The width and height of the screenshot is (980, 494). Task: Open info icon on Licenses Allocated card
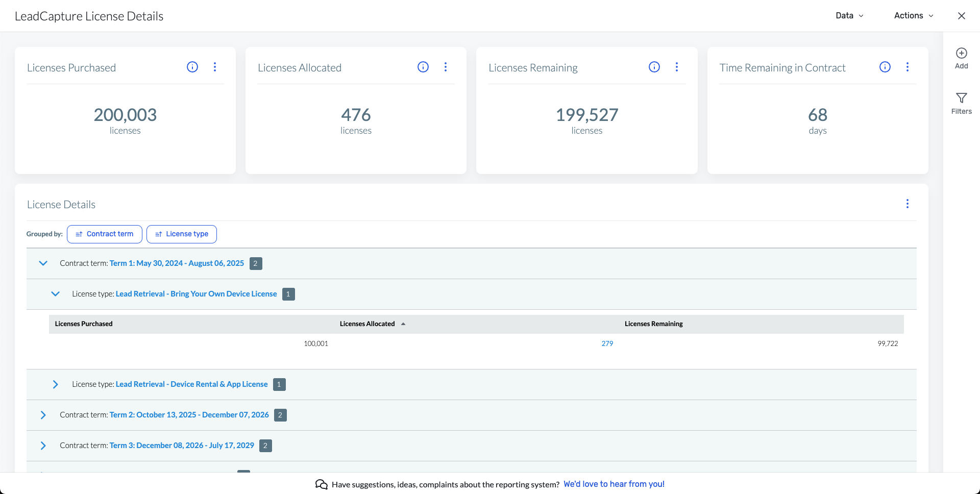[423, 67]
